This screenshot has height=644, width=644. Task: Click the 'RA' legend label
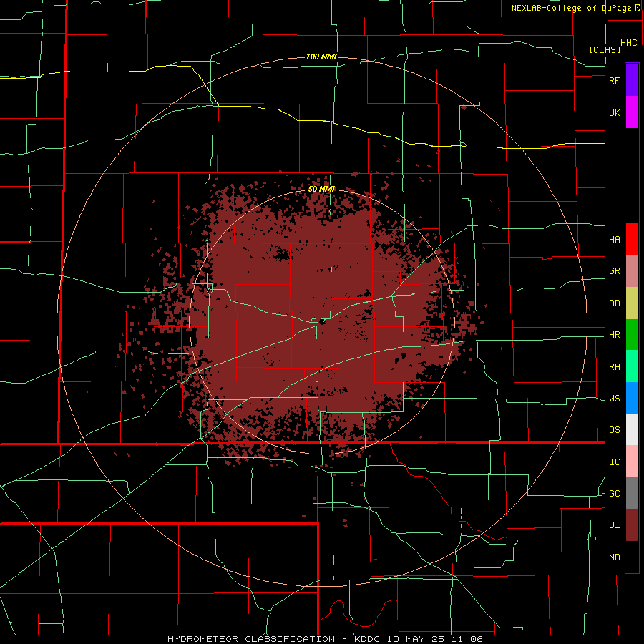(x=614, y=367)
